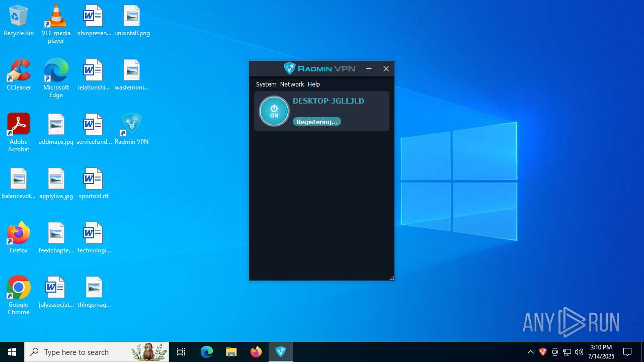Click the Radmin VPN taskbar button

tap(281, 352)
